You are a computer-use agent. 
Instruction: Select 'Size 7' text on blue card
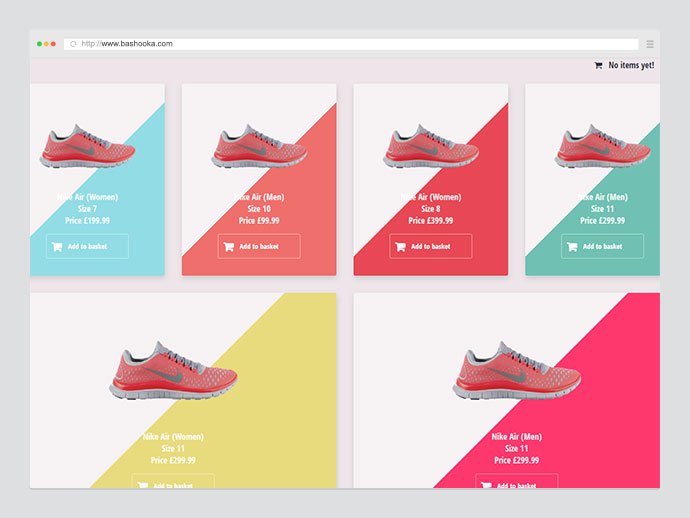click(88, 209)
